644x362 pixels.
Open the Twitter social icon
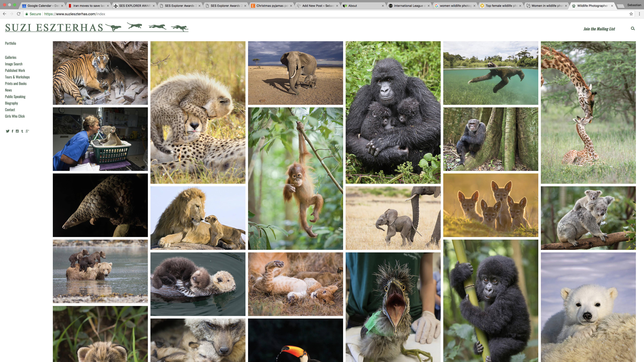[x=8, y=131]
